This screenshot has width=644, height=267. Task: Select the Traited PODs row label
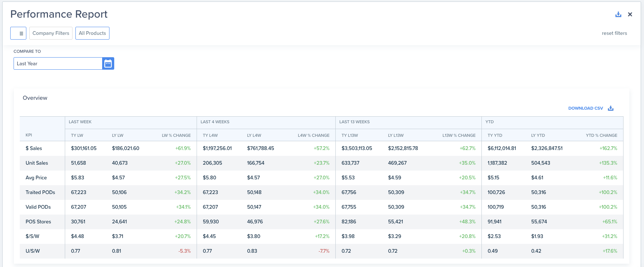40,192
